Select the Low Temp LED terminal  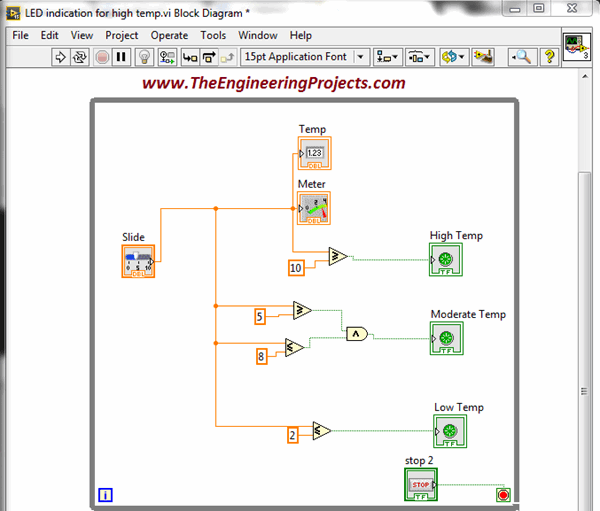450,431
